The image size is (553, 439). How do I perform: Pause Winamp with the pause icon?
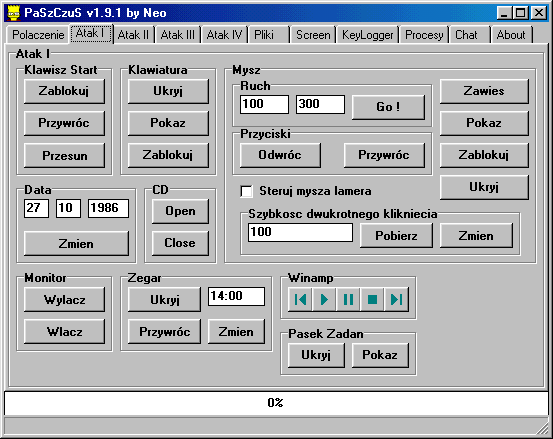pos(348,299)
